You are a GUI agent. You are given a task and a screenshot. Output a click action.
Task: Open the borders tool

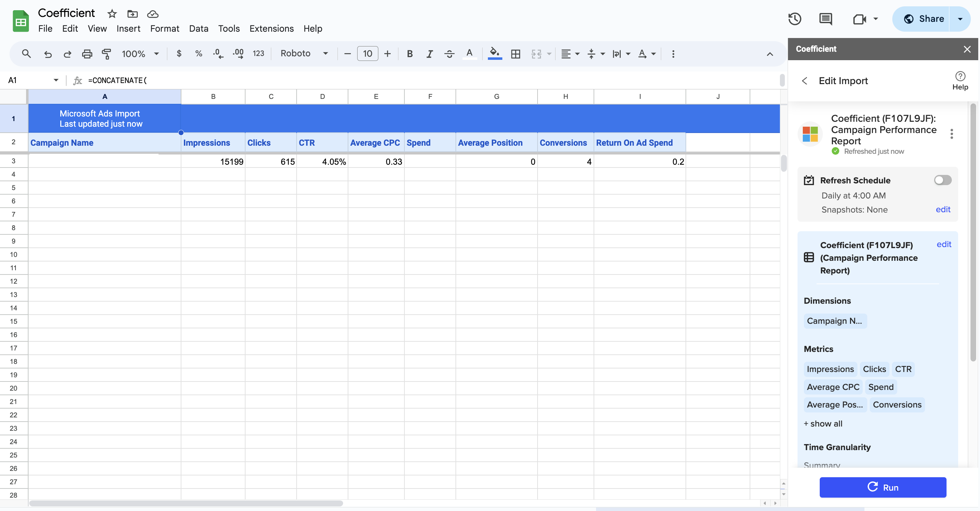pyautogui.click(x=515, y=53)
